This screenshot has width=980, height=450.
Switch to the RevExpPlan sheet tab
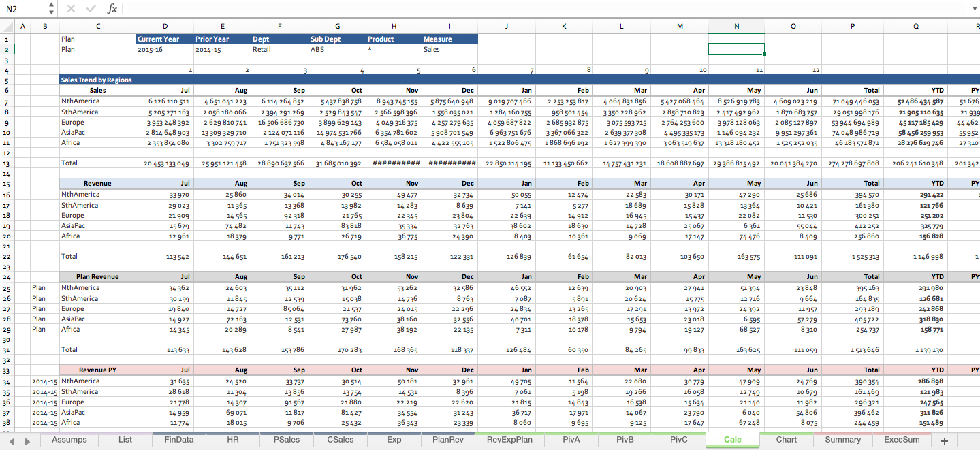510,440
